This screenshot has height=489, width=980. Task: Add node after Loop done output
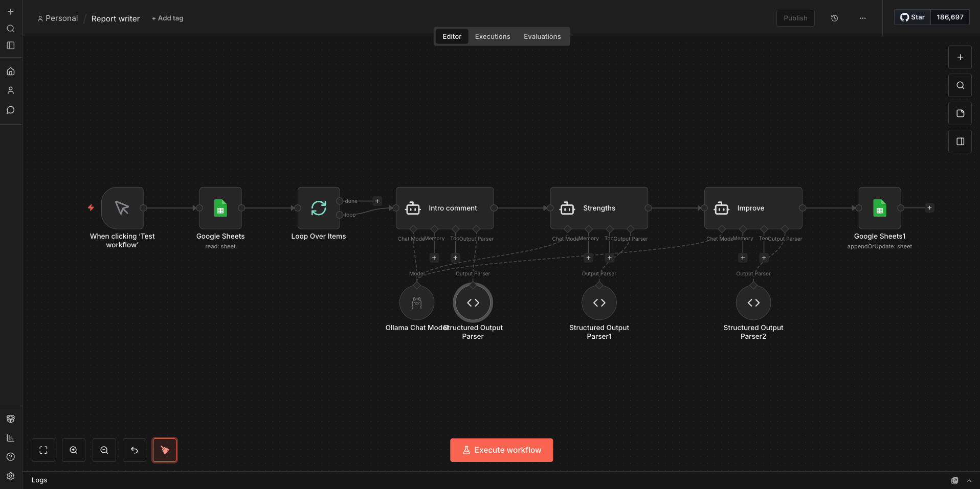click(377, 201)
